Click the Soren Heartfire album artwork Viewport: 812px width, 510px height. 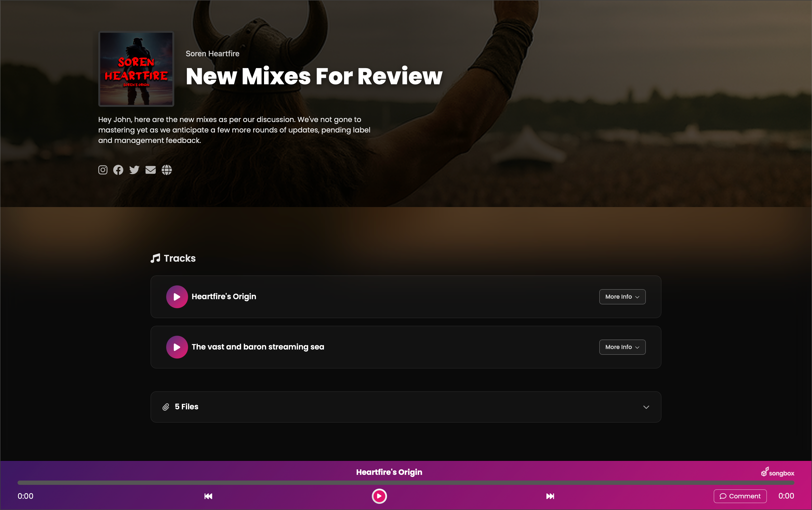(x=136, y=69)
